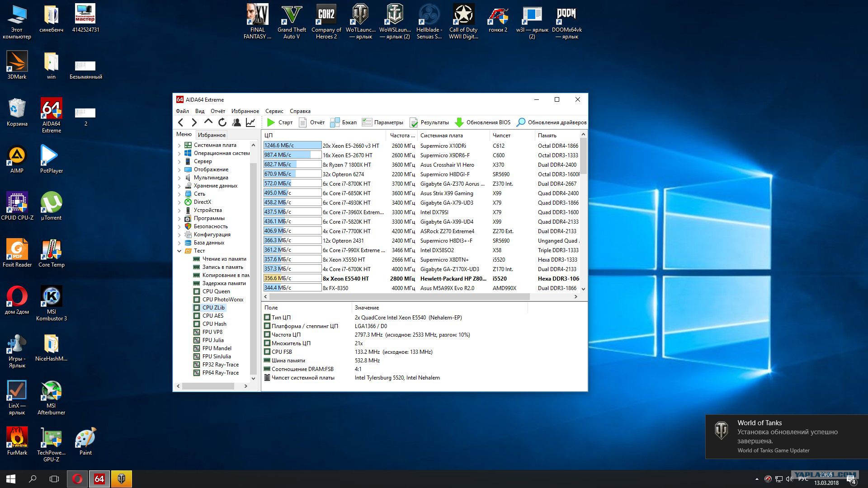This screenshot has width=868, height=488.
Task: Click Обновления BIOS toolbar button
Action: click(x=483, y=122)
